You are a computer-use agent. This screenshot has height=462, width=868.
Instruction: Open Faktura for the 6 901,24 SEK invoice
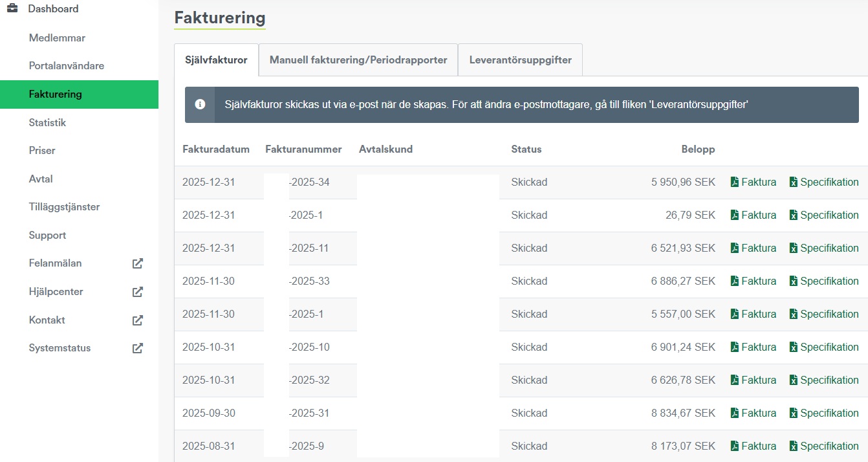tap(758, 347)
